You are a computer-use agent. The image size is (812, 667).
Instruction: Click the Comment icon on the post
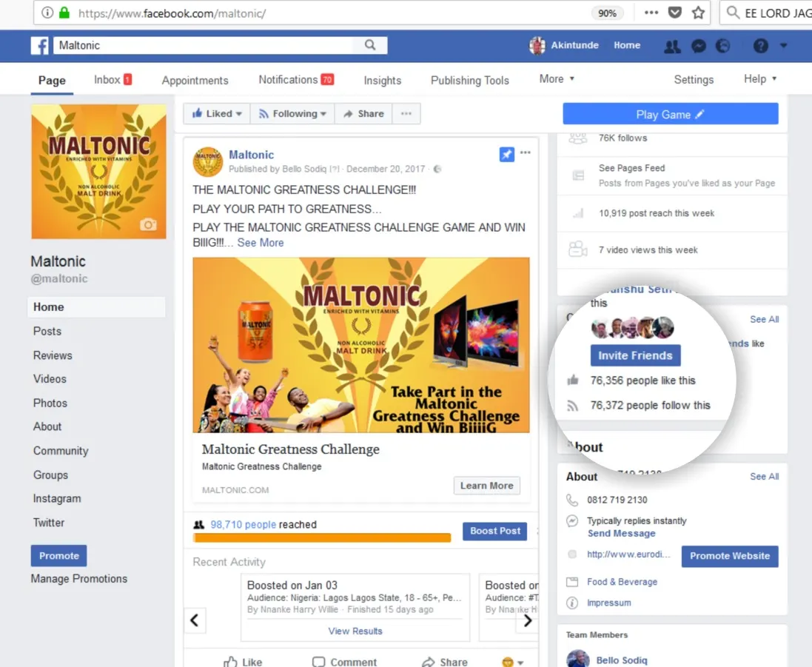coord(318,662)
